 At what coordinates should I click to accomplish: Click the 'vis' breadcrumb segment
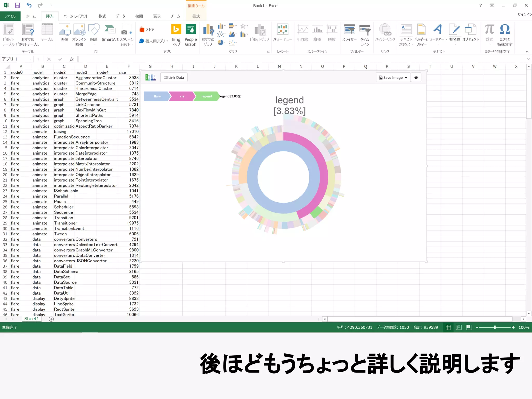click(182, 96)
